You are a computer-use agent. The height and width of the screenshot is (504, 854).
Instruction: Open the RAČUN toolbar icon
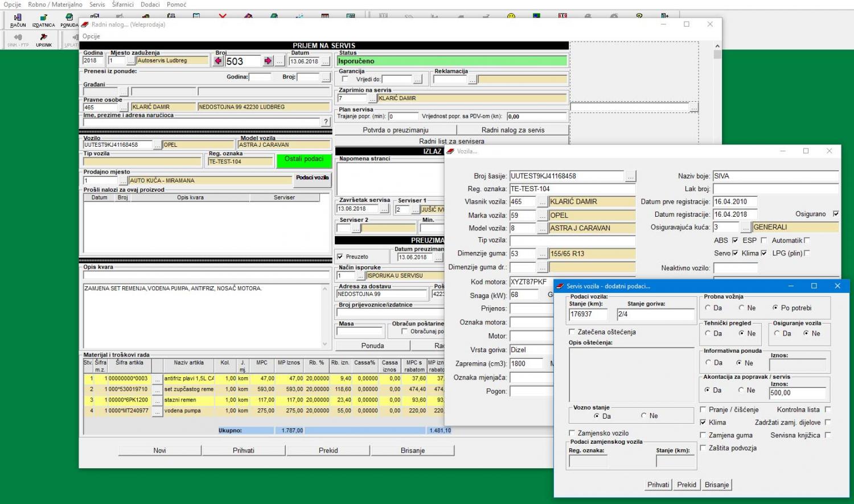(x=18, y=20)
